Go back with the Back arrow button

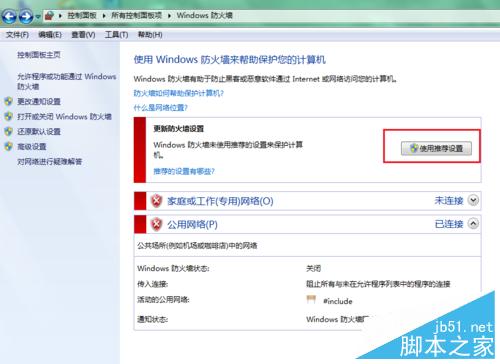click(9, 16)
